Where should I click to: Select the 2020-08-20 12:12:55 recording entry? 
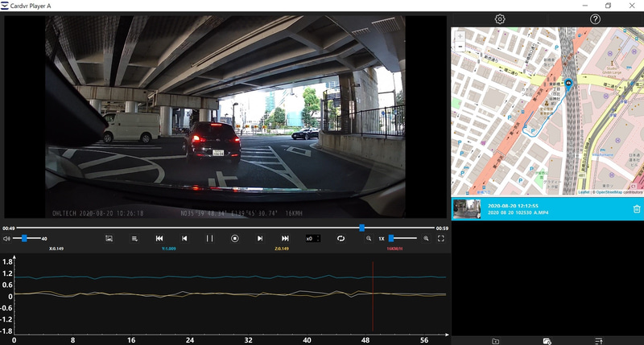[547, 209]
